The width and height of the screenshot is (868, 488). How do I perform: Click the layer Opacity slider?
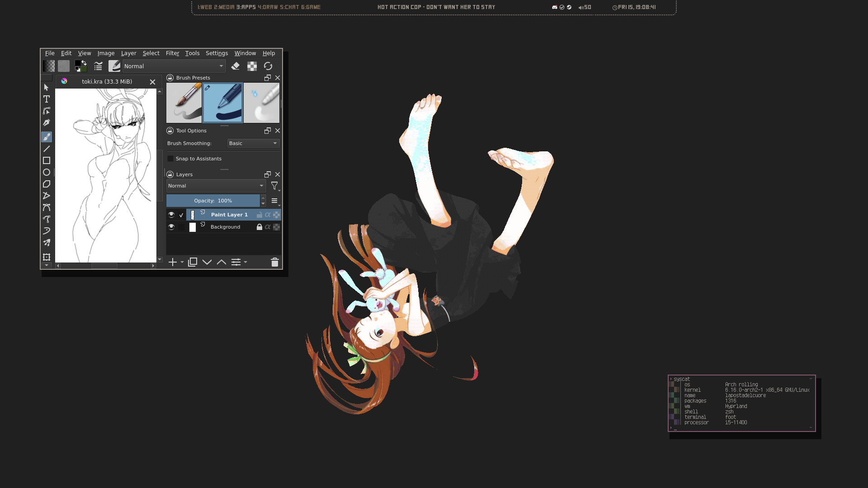click(213, 201)
